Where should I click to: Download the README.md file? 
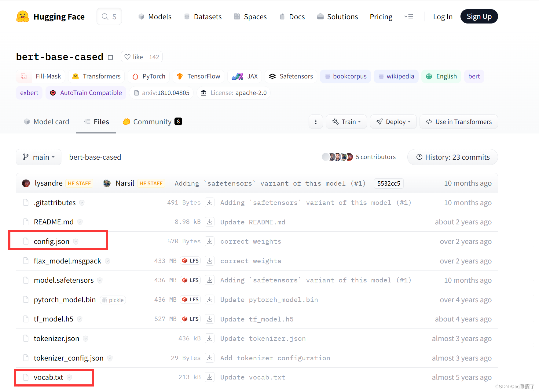coord(210,222)
